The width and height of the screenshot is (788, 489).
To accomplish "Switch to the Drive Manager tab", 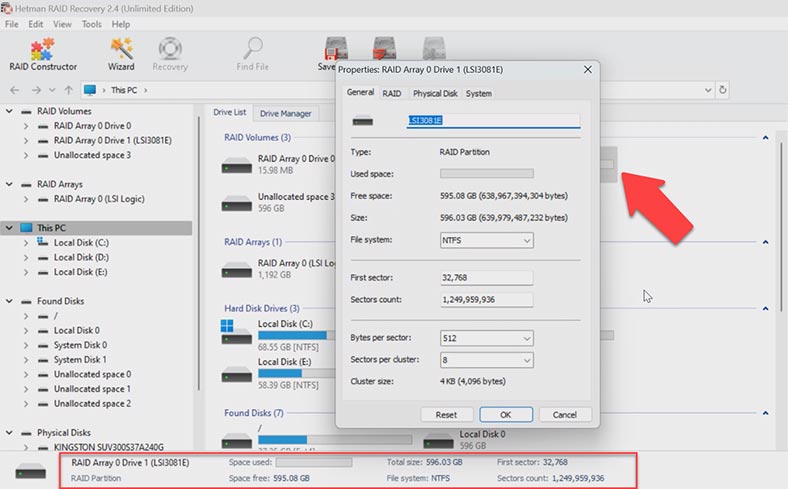I will tap(285, 114).
